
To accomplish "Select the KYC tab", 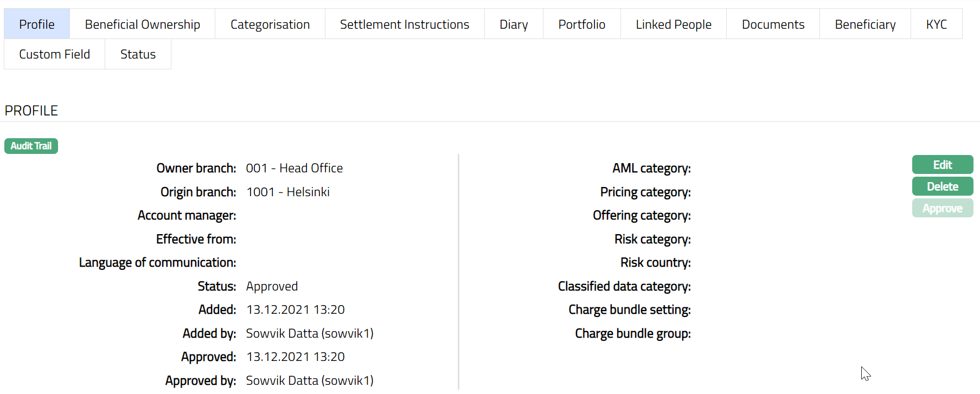I will [x=936, y=24].
